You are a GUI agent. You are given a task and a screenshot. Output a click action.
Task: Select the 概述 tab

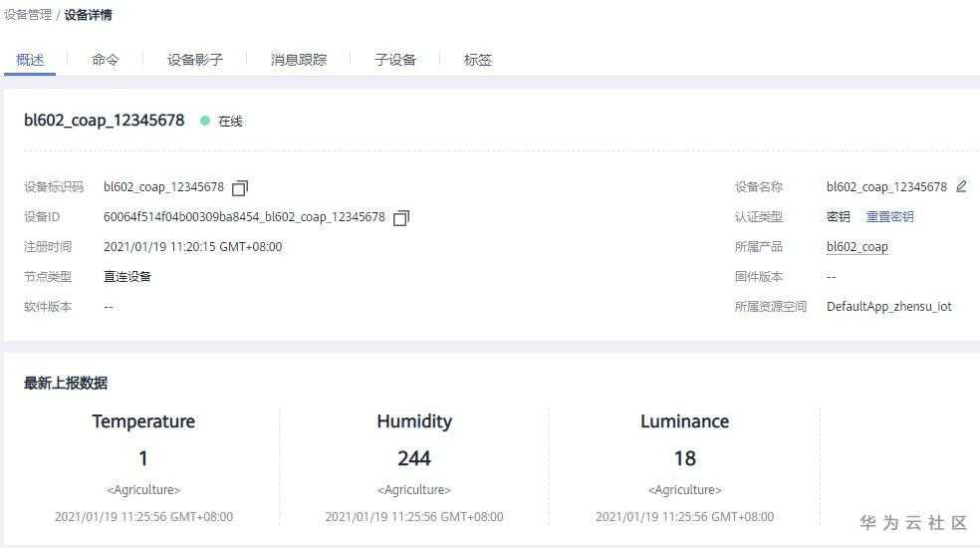click(31, 60)
